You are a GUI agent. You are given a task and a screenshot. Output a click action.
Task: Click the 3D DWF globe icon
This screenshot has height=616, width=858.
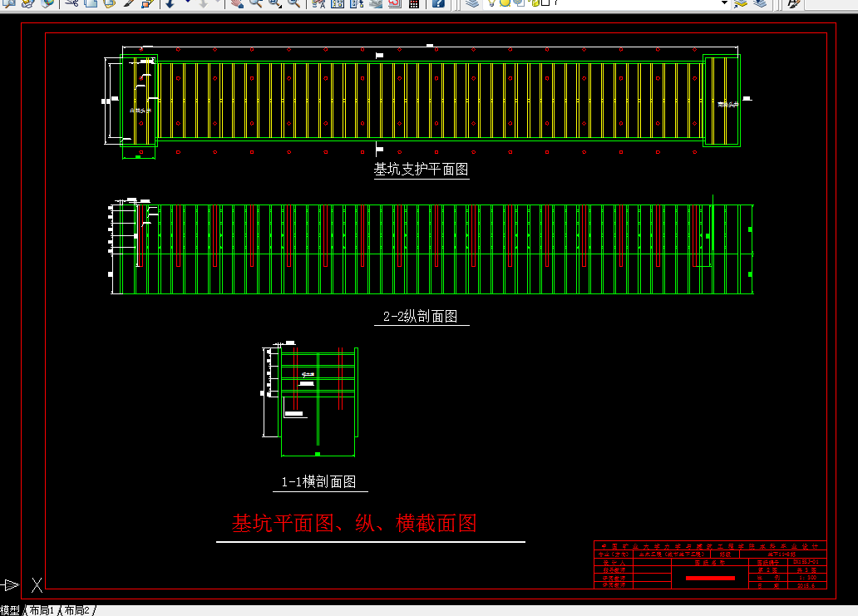click(47, 2)
